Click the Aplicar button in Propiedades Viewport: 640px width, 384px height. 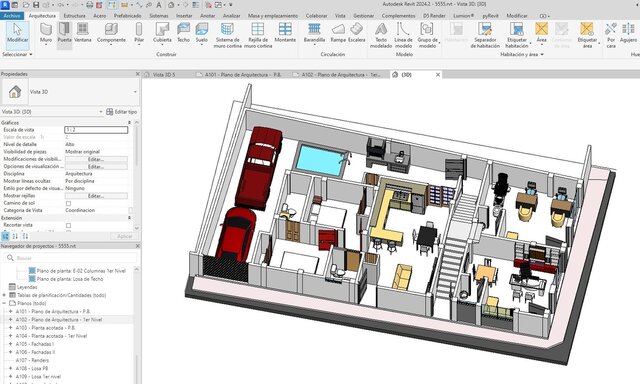pyautogui.click(x=124, y=236)
